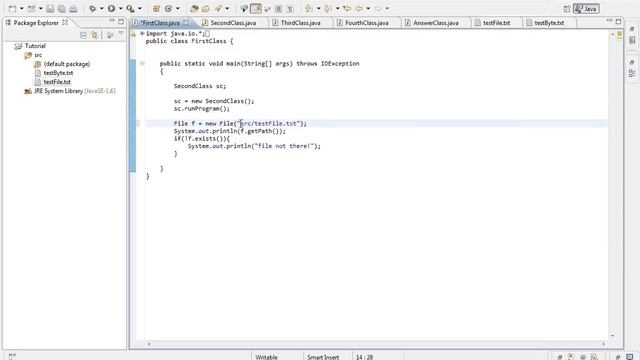Image resolution: width=640 pixels, height=360 pixels.
Task: Click the External Tools run icon
Action: click(x=131, y=9)
